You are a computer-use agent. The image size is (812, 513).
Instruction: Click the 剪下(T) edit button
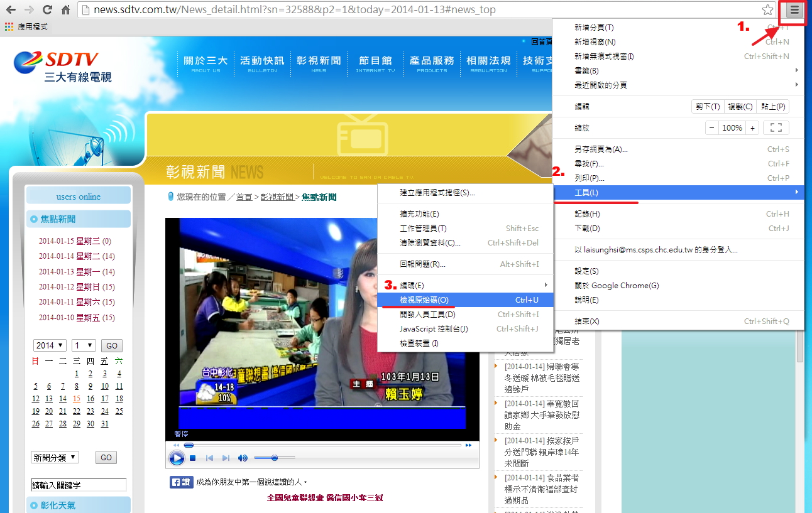click(708, 107)
